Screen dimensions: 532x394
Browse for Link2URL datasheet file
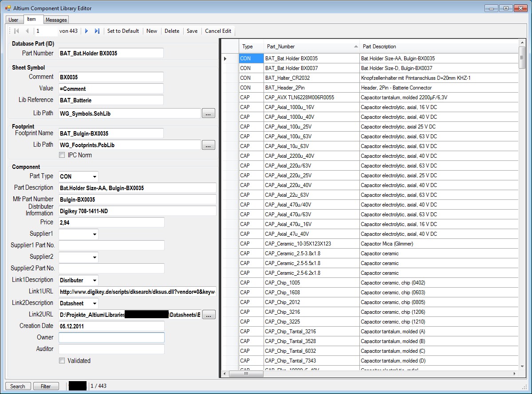(x=209, y=315)
